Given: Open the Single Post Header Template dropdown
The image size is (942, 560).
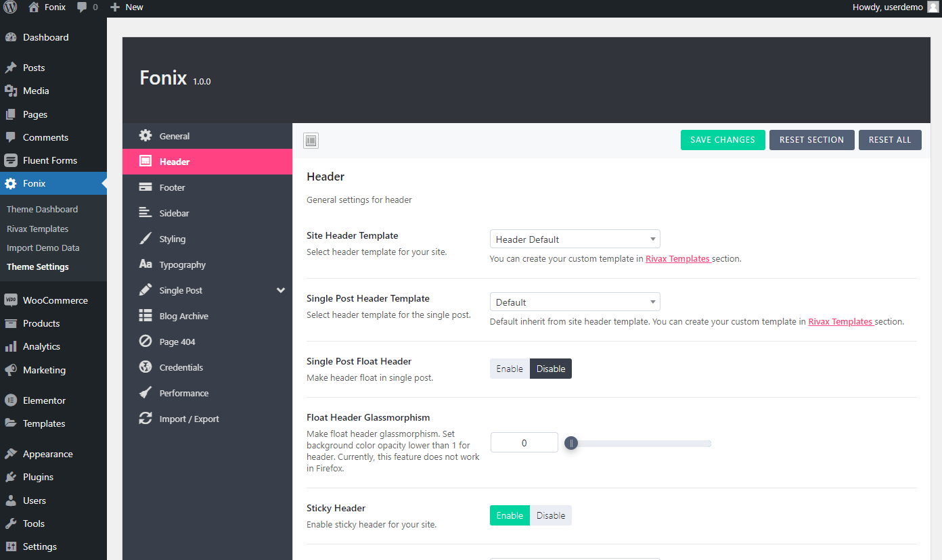Looking at the screenshot, I should [x=575, y=302].
